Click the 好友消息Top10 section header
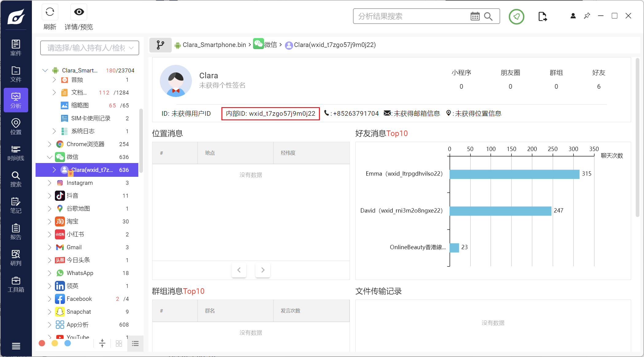Viewport: 644px width, 357px height. point(382,133)
